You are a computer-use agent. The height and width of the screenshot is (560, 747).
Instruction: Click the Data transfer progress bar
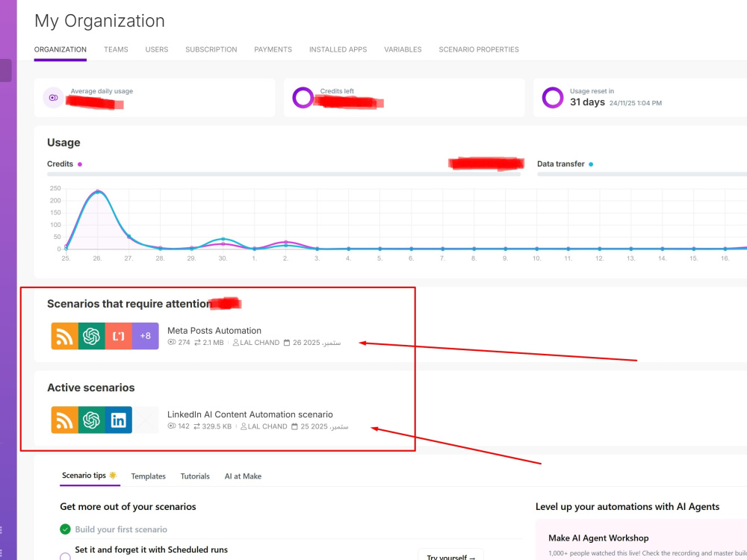642,174
